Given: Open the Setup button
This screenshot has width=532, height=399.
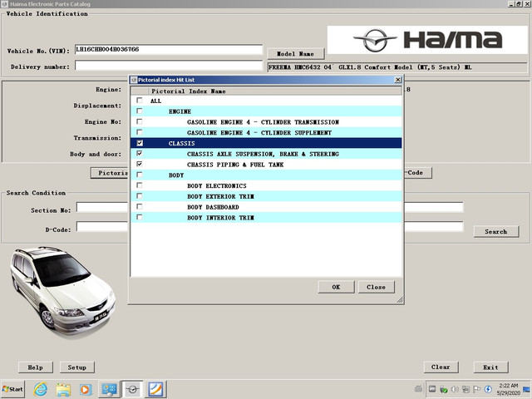Looking at the screenshot, I should coord(77,367).
